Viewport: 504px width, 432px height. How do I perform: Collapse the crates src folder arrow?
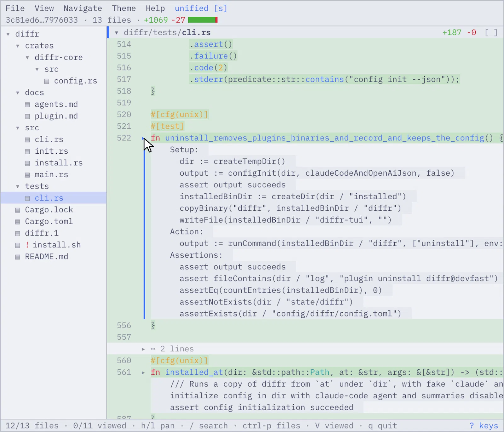click(37, 69)
